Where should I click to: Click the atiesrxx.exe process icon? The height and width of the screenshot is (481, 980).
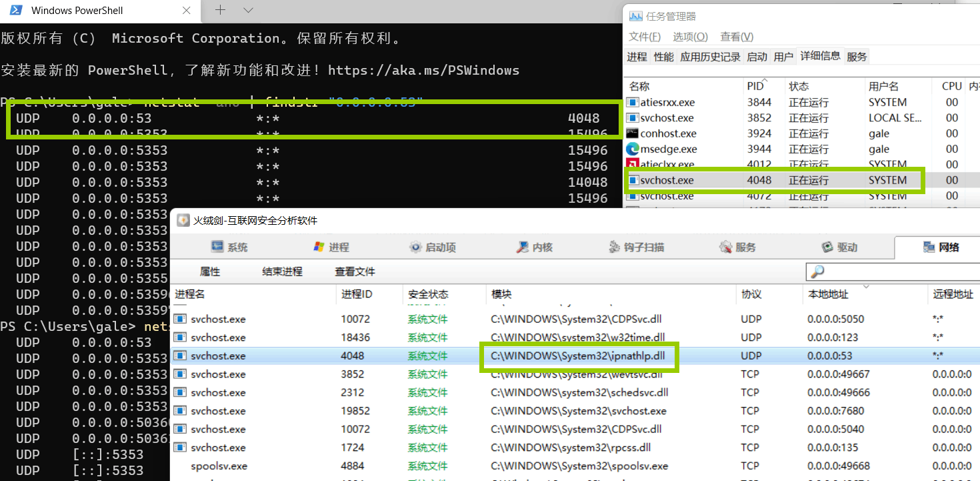click(632, 102)
